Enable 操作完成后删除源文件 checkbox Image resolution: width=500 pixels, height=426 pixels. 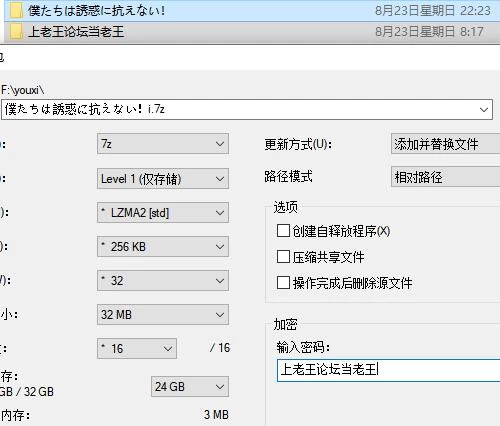click(x=283, y=283)
